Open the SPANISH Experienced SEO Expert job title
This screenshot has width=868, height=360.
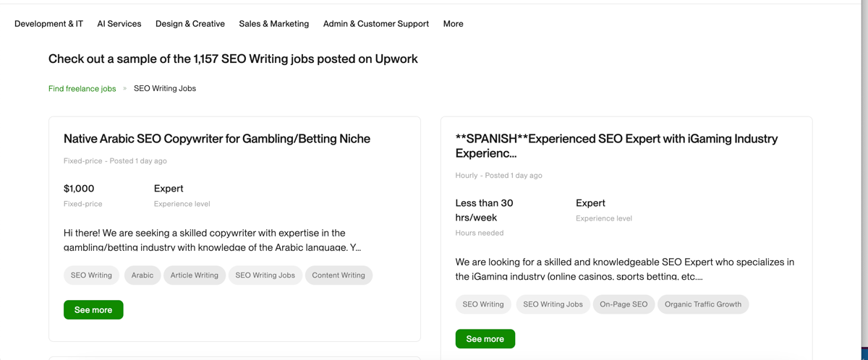pyautogui.click(x=616, y=146)
